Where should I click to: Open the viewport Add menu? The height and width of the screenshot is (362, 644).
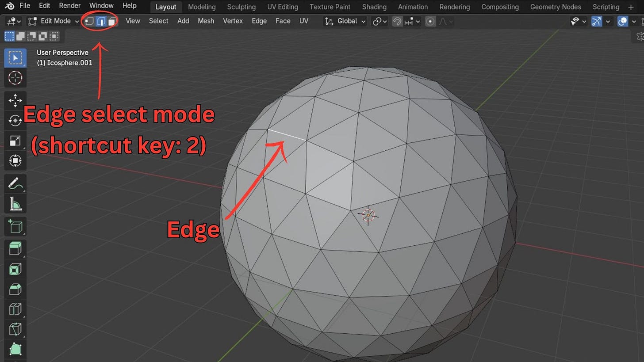tap(183, 21)
